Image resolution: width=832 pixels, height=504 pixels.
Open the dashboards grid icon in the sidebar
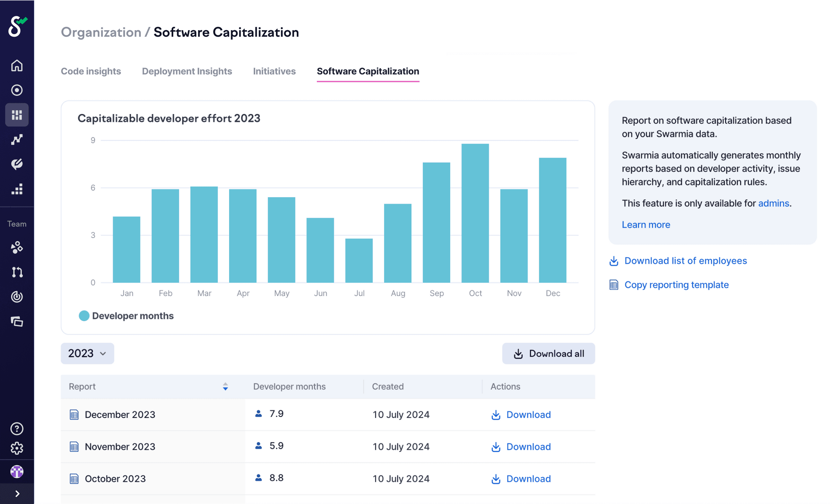(x=17, y=114)
